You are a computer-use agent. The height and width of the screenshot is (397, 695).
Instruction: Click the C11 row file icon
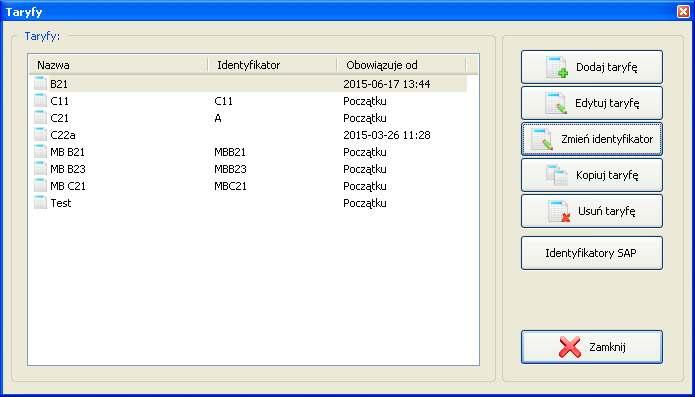point(40,101)
